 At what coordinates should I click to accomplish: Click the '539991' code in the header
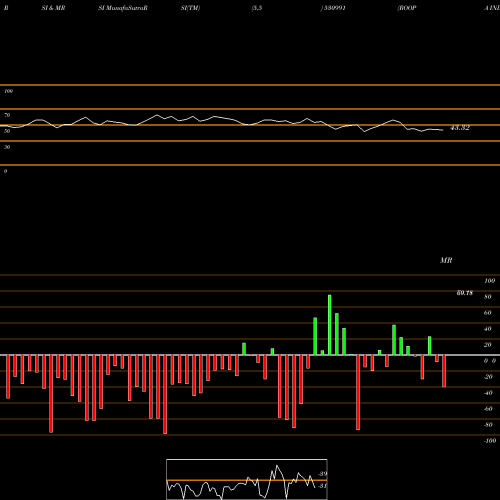335,8
